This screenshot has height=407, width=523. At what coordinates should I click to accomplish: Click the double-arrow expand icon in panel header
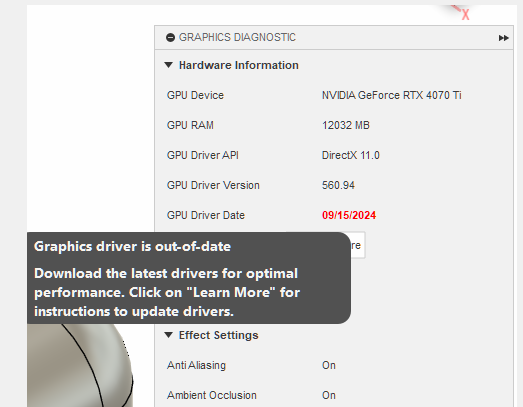pyautogui.click(x=504, y=38)
